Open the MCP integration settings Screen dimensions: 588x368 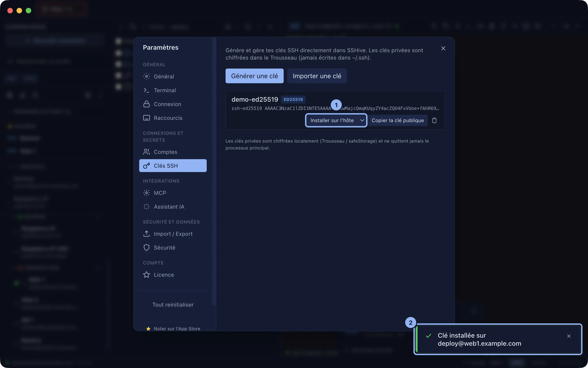(x=173, y=193)
